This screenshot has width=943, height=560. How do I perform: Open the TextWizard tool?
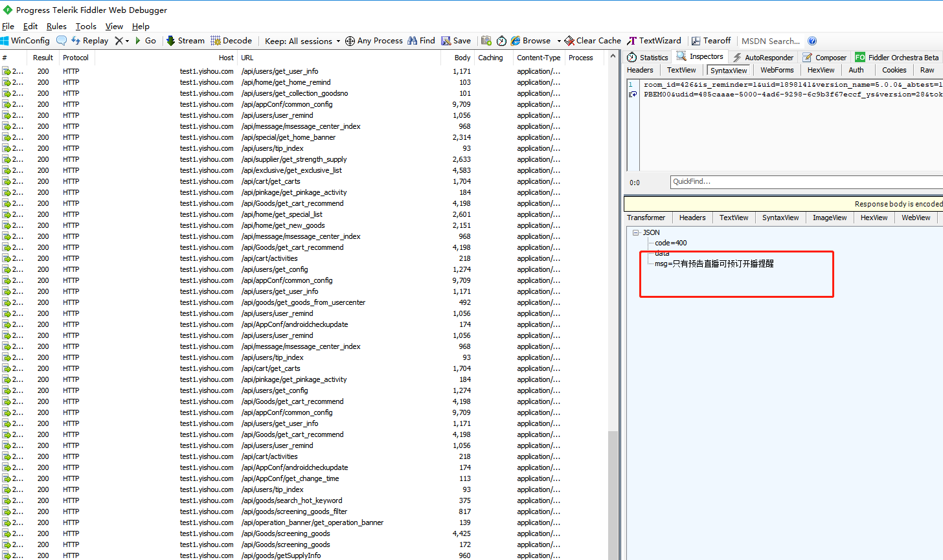click(x=654, y=41)
